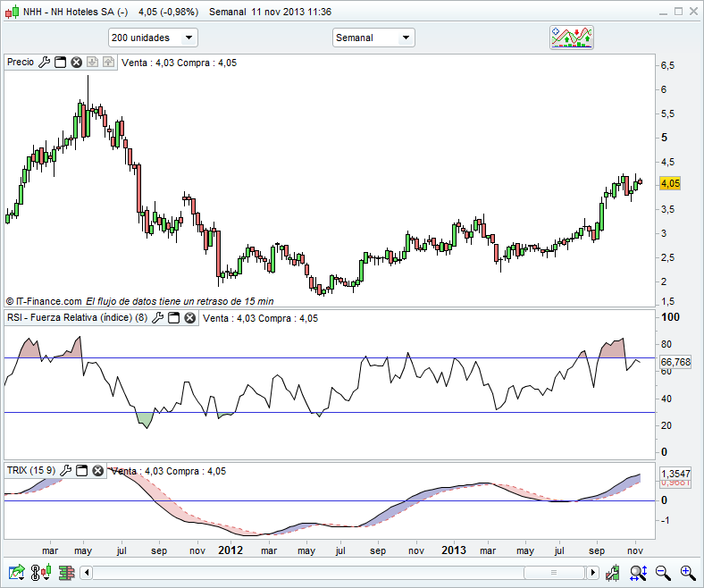Open the Semanal timeframe dropdown
The image size is (704, 588).
pos(373,38)
